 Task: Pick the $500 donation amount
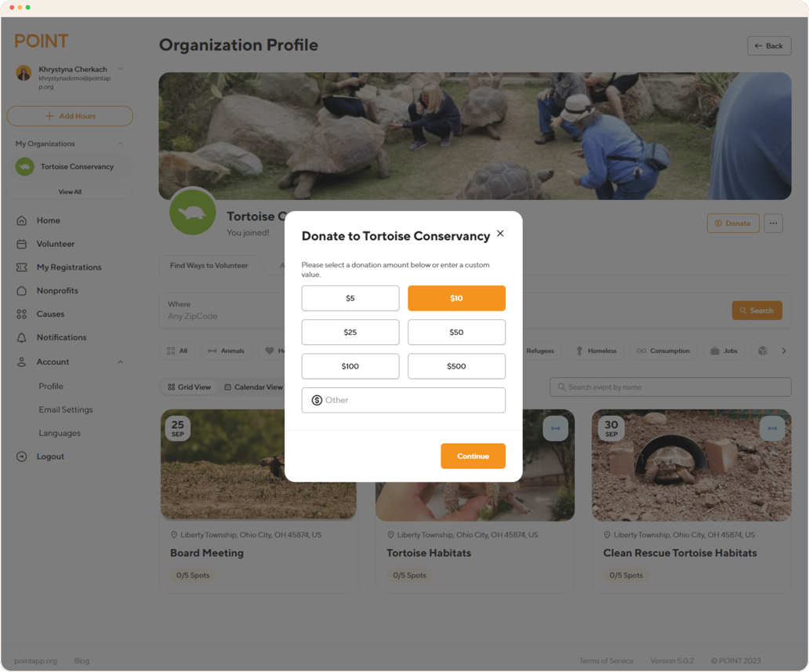456,366
